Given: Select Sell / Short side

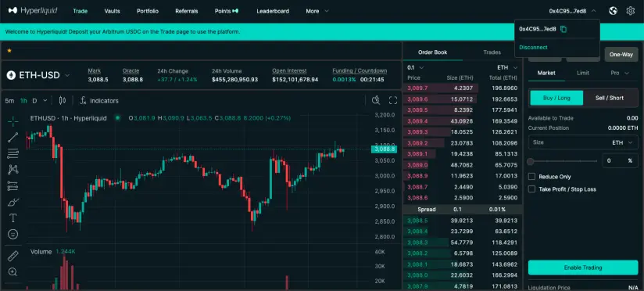Looking at the screenshot, I should coord(610,98).
